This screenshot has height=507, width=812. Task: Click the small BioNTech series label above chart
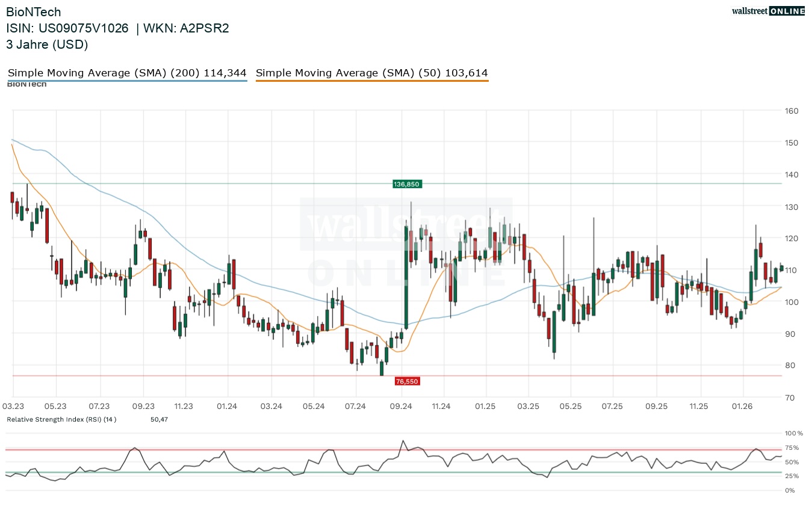pos(26,84)
